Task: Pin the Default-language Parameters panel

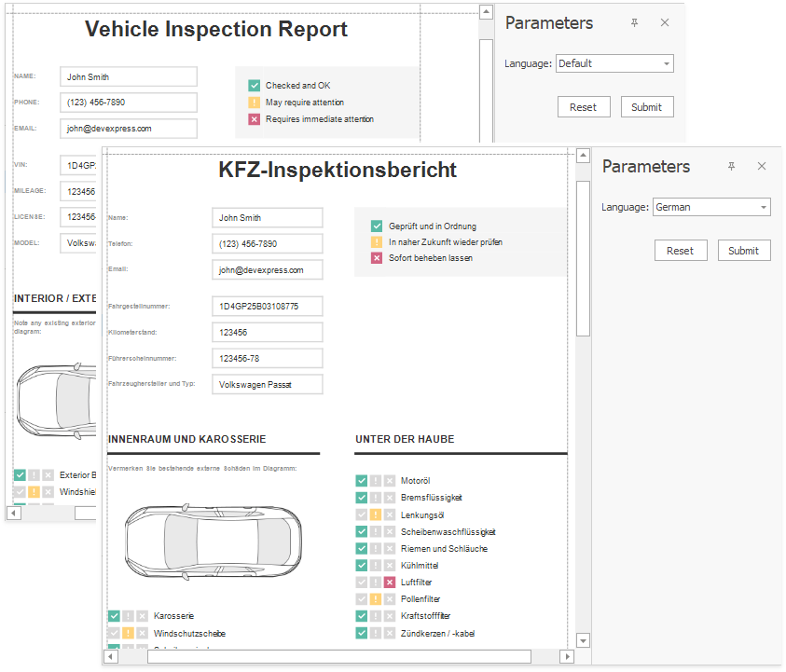Action: pos(634,23)
